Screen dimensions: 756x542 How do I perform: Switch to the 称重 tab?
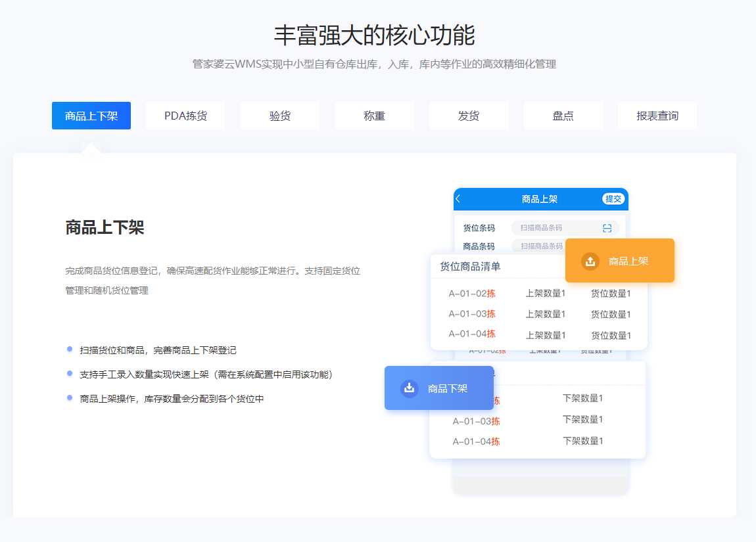pyautogui.click(x=374, y=116)
